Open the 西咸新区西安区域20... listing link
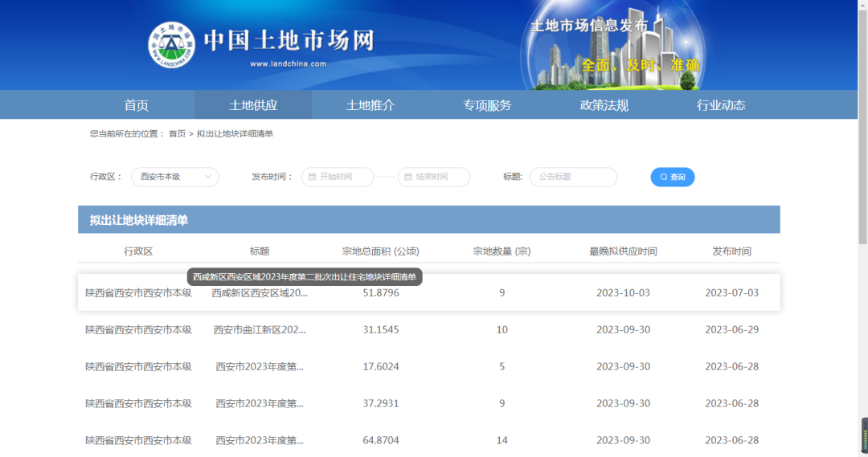Screen dimensions: 868x457 point(260,292)
